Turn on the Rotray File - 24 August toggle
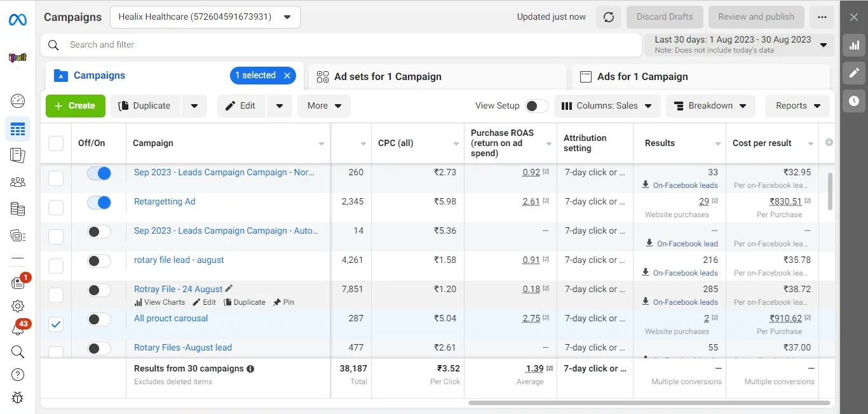 tap(99, 290)
